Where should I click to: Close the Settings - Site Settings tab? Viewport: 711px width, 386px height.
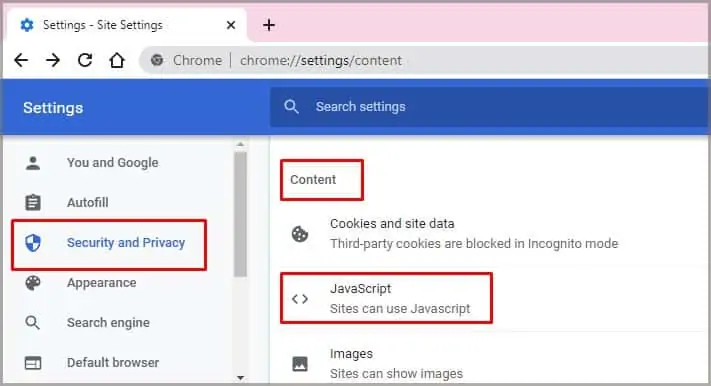[x=231, y=25]
